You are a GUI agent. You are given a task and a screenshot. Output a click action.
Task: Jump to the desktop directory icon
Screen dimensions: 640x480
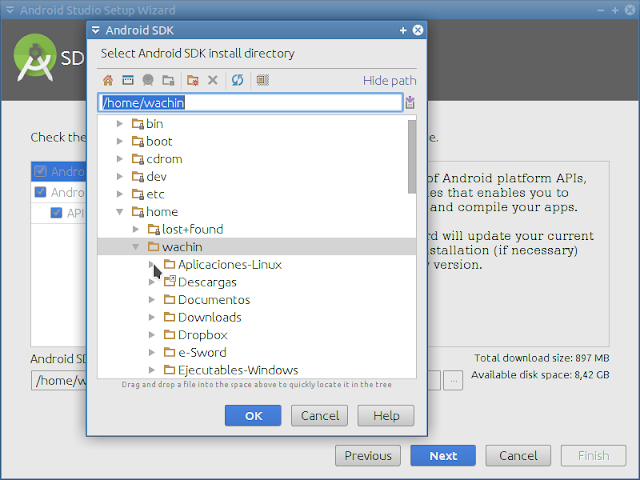(128, 80)
